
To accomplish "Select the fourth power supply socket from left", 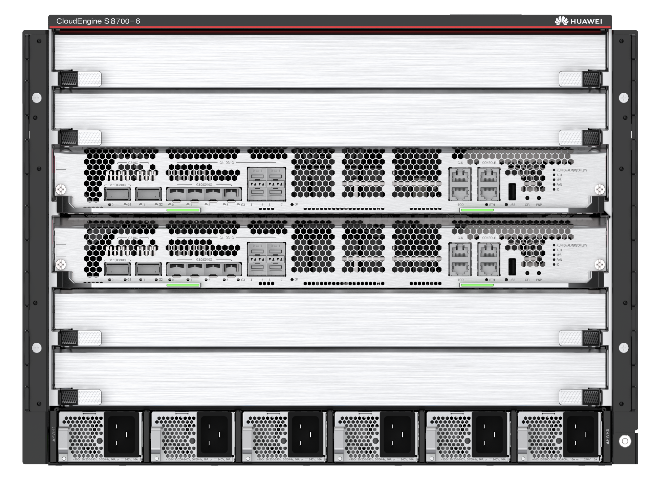I will coord(396,436).
